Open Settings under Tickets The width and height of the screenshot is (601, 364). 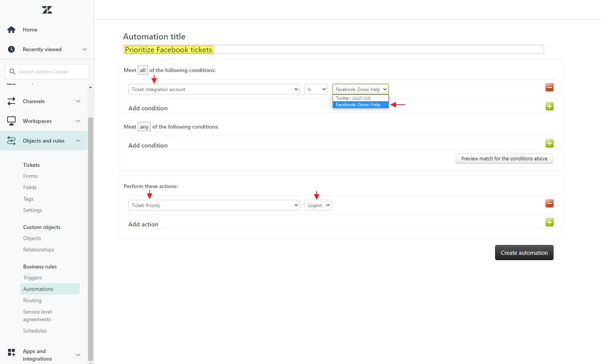pos(33,210)
